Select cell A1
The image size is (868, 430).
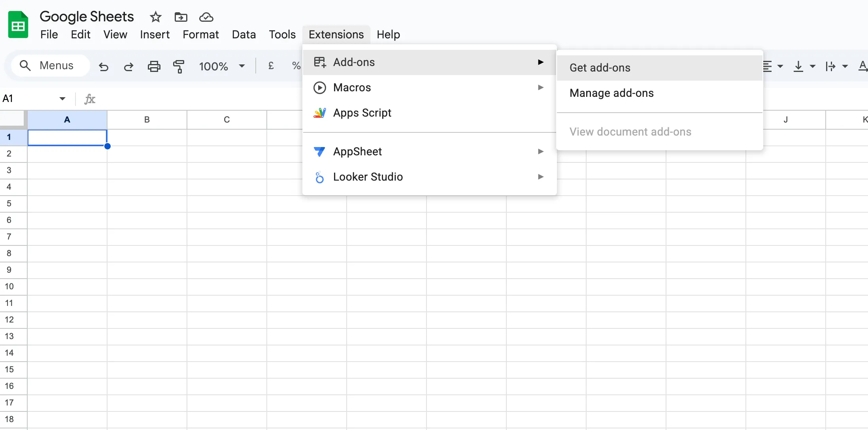click(x=67, y=138)
